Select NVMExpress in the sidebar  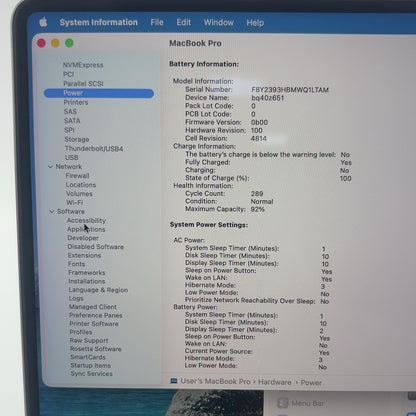point(83,65)
